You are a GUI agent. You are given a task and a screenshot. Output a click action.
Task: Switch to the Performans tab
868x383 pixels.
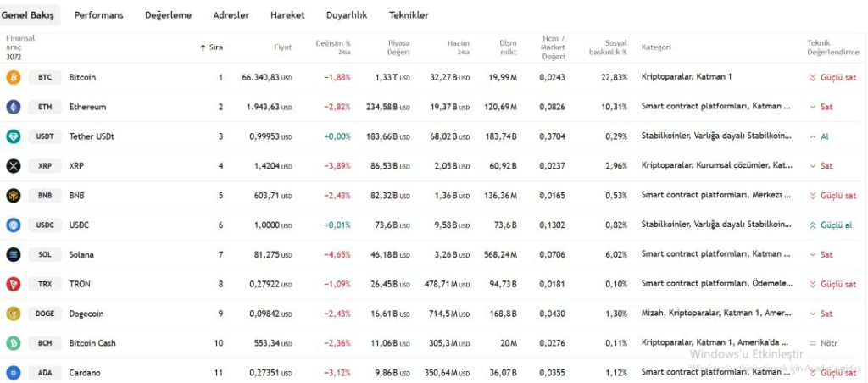pos(98,15)
